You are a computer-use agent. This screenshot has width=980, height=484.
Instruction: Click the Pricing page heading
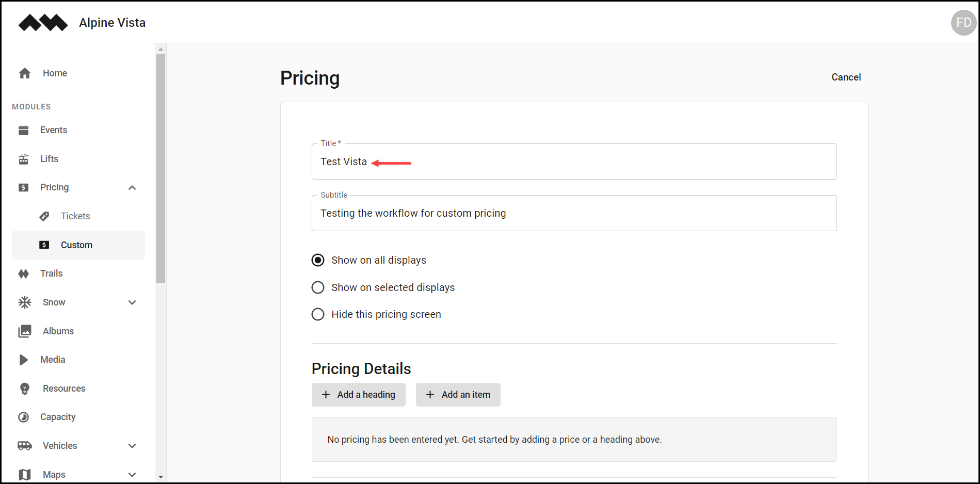tap(310, 78)
